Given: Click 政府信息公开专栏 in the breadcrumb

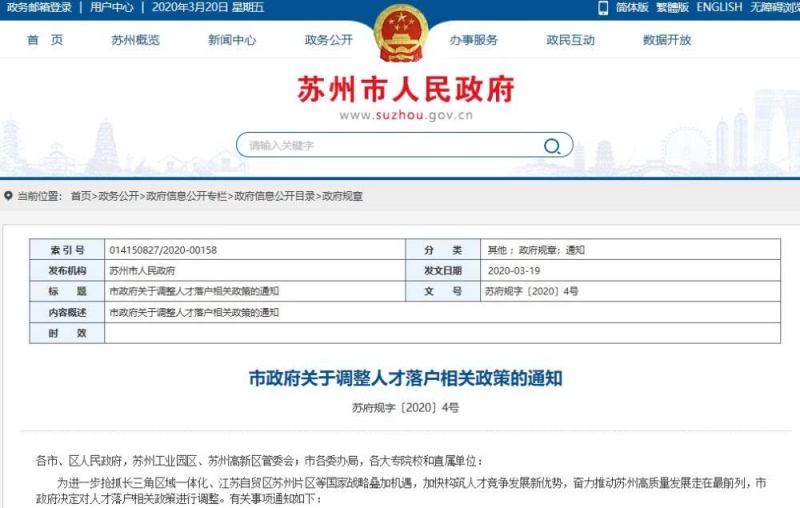Looking at the screenshot, I should point(187,196).
